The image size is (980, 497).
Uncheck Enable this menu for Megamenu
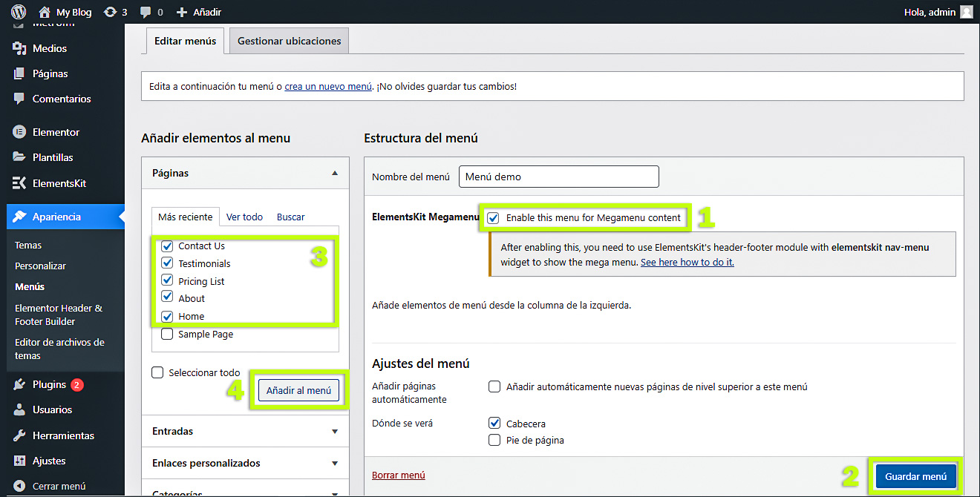pos(493,218)
